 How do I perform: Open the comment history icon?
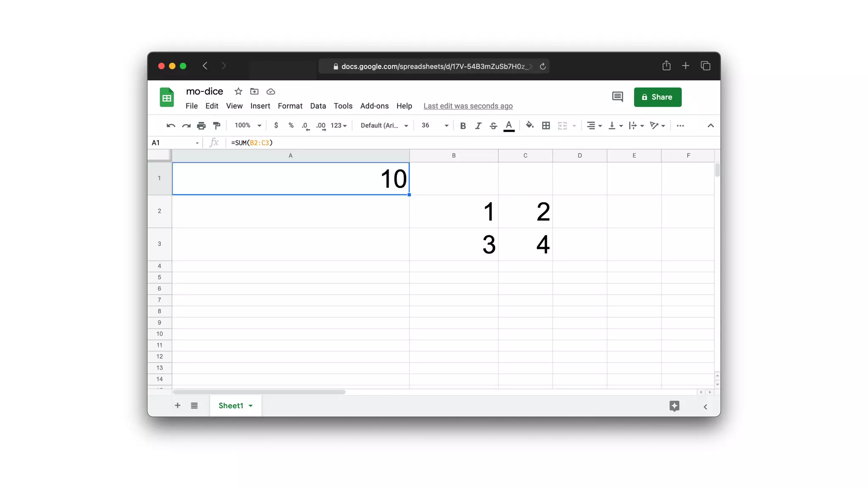pyautogui.click(x=617, y=97)
